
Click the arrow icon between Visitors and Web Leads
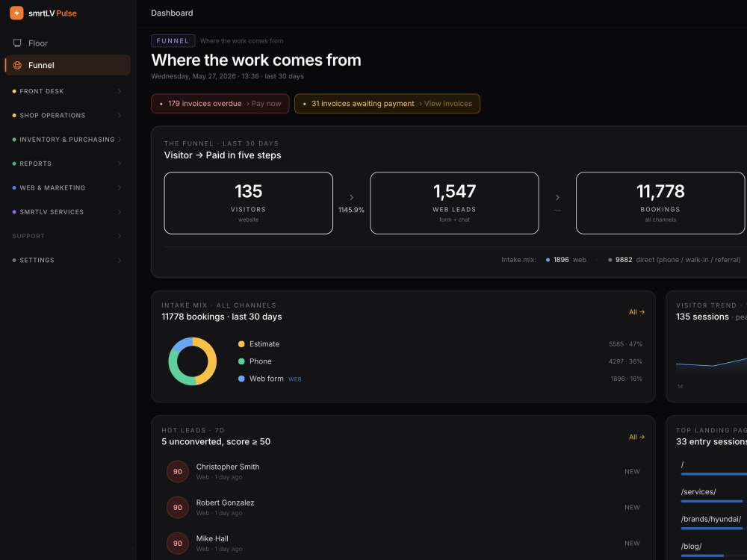tap(352, 197)
